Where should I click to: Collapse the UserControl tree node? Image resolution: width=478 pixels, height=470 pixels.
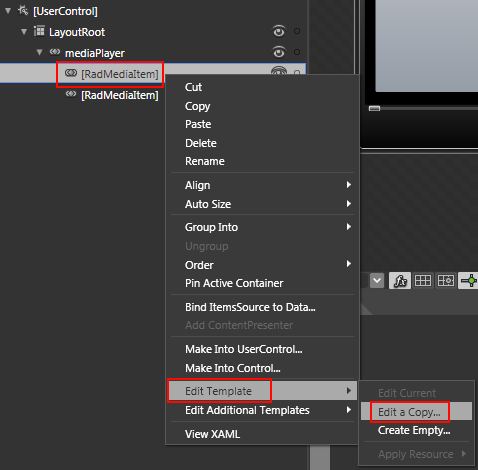pos(8,11)
